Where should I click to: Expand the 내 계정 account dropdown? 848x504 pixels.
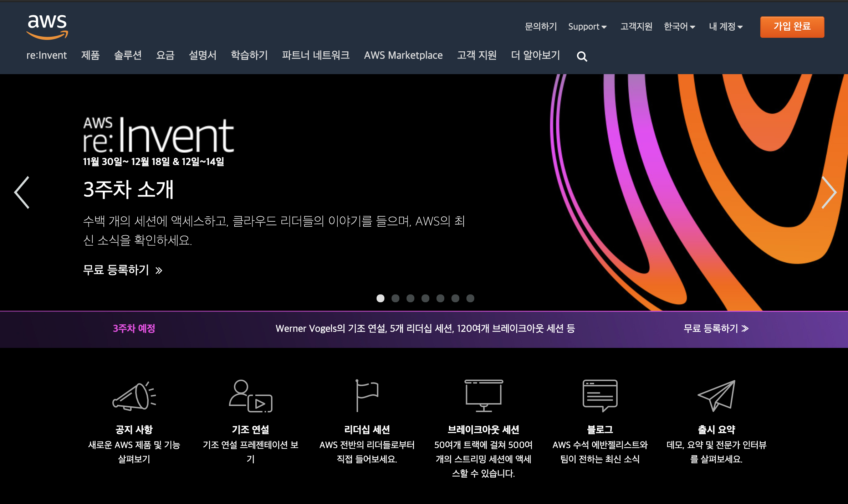pyautogui.click(x=725, y=27)
